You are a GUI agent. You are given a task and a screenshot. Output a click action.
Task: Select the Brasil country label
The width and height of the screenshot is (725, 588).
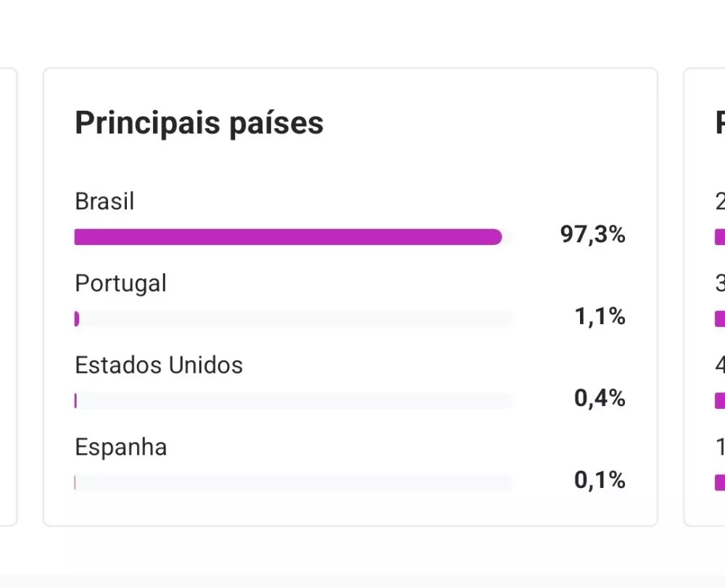tap(104, 201)
